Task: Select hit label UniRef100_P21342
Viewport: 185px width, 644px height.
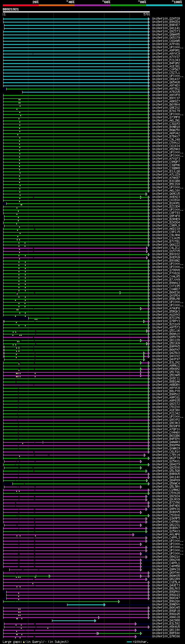Action: (x=166, y=414)
